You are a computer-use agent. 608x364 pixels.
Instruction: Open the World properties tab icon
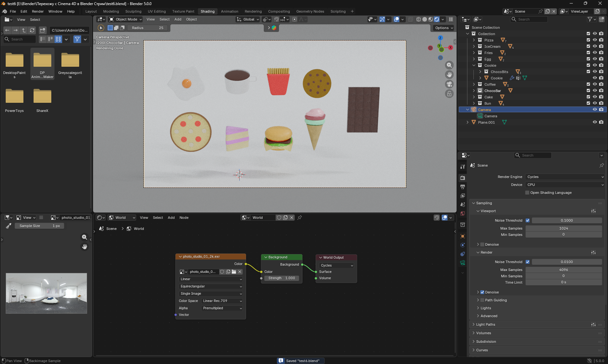coord(463,213)
